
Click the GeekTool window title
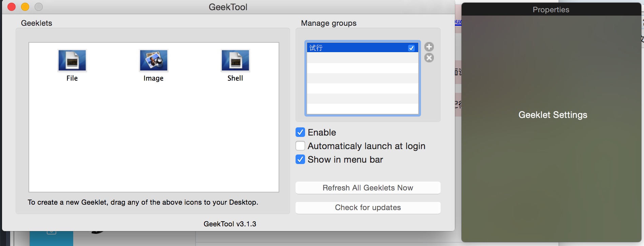pyautogui.click(x=228, y=7)
